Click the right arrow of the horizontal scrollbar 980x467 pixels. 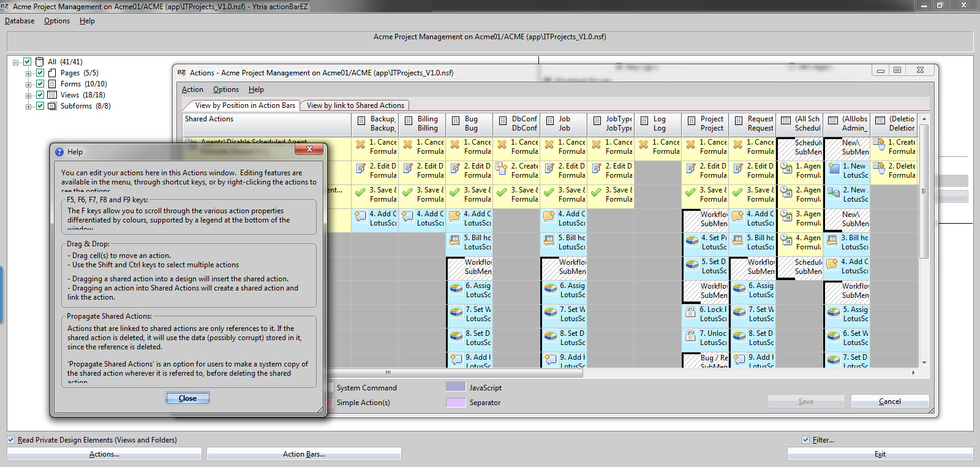(913, 373)
